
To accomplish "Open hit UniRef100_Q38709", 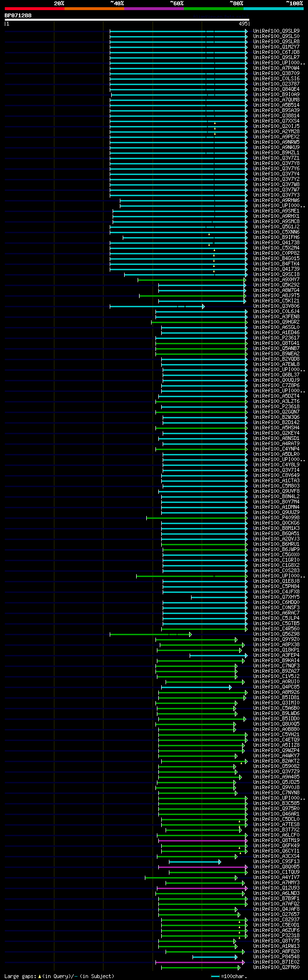I will click(x=276, y=74).
